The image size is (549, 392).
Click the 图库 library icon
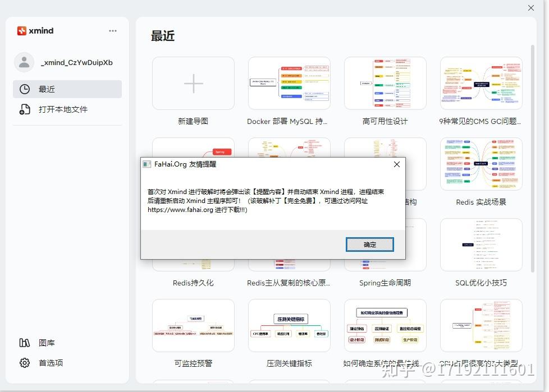pyautogui.click(x=25, y=343)
